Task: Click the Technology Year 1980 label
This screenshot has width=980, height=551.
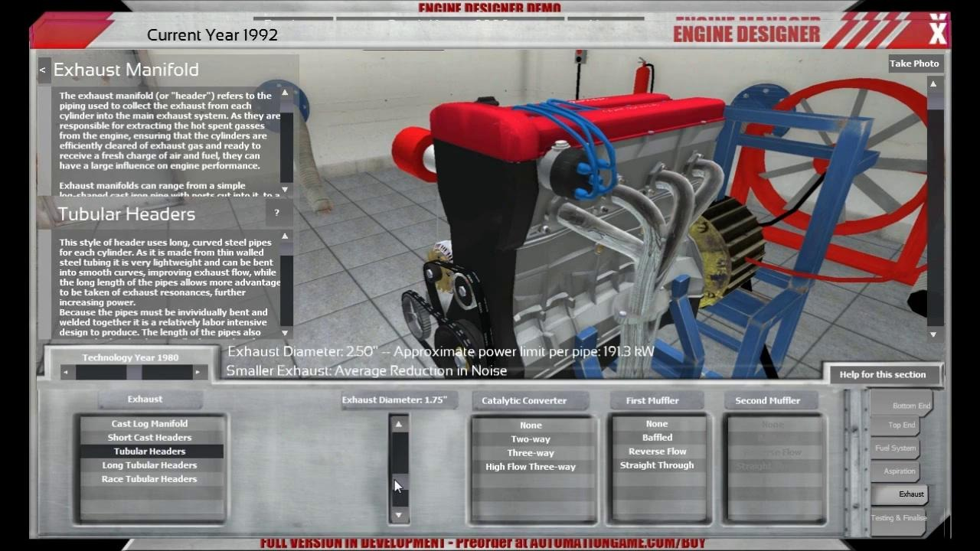Action: point(130,357)
